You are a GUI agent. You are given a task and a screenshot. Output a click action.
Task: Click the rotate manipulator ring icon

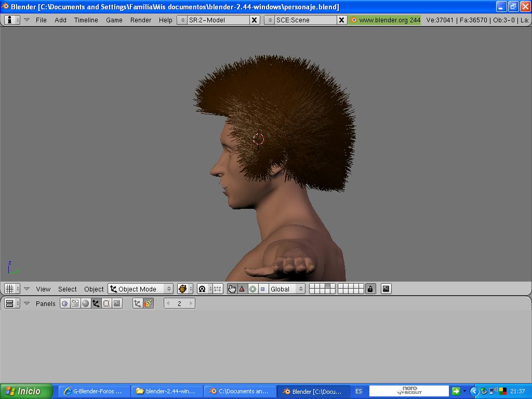point(252,289)
